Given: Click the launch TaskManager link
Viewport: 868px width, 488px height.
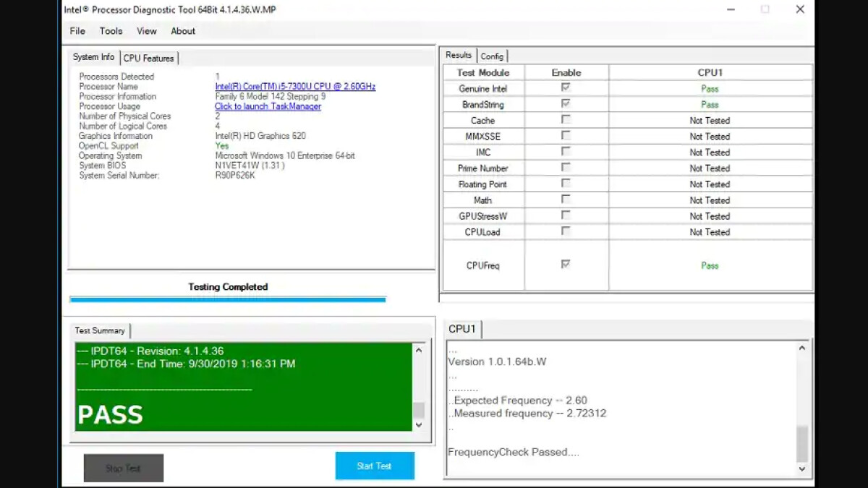Looking at the screenshot, I should (x=268, y=106).
